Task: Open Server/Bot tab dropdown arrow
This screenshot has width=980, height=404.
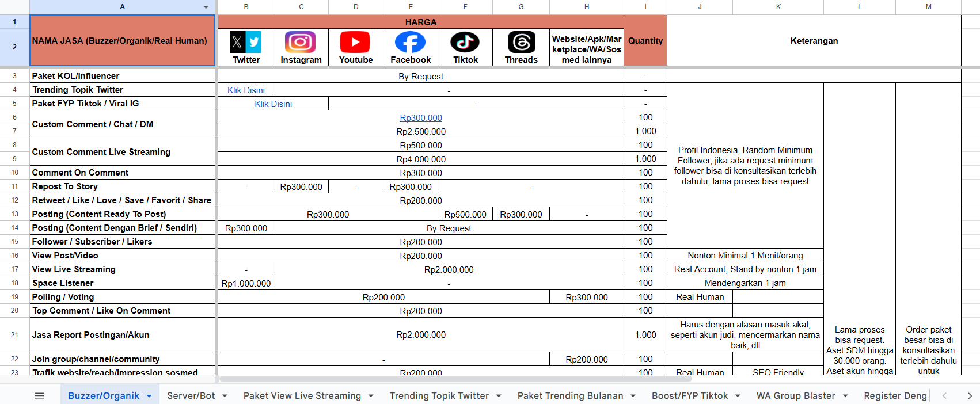Action: pyautogui.click(x=225, y=396)
